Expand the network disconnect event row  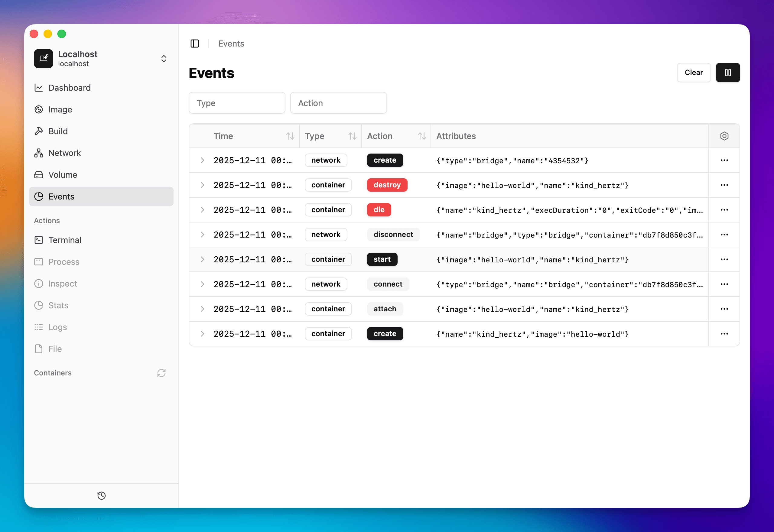point(202,235)
